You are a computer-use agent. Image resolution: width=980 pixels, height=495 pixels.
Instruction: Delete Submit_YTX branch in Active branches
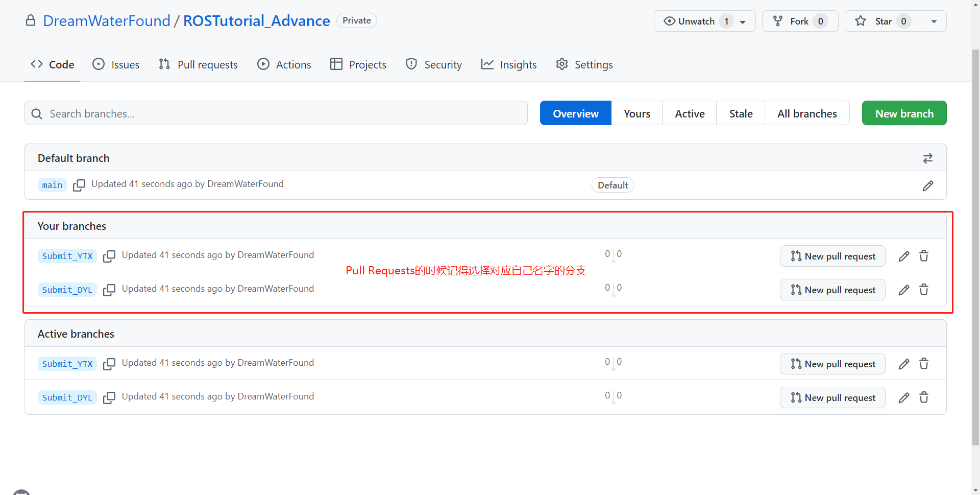(924, 364)
